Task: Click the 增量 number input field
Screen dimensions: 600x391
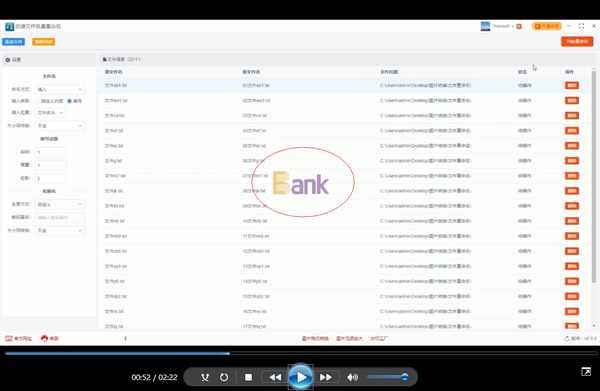Action: [51, 165]
